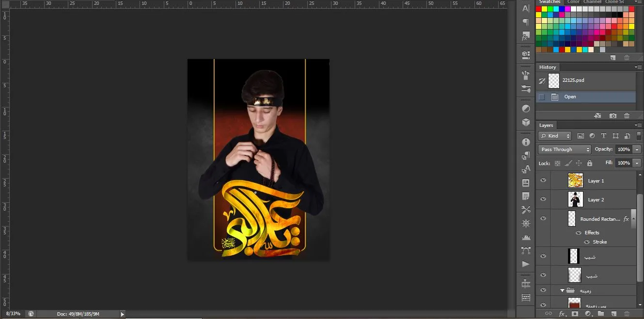Viewport: 644px width, 319px height.
Task: Toggle visibility of the Stroke effect
Action: click(x=587, y=242)
